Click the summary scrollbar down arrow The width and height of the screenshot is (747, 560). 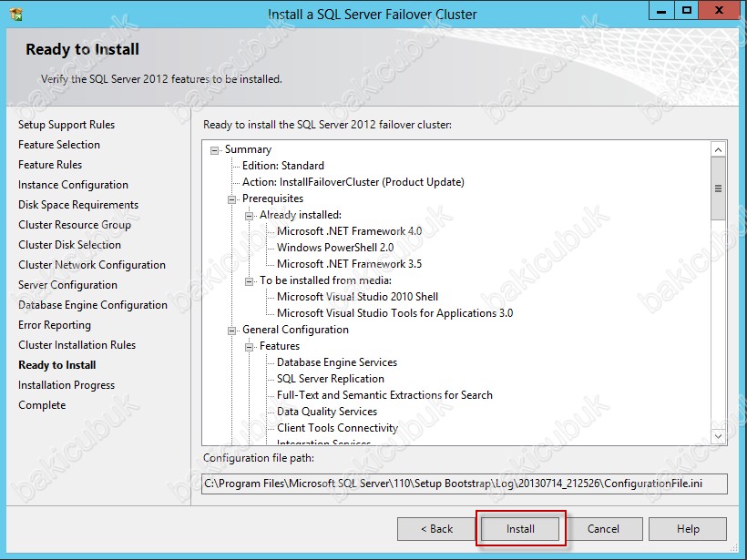click(719, 436)
